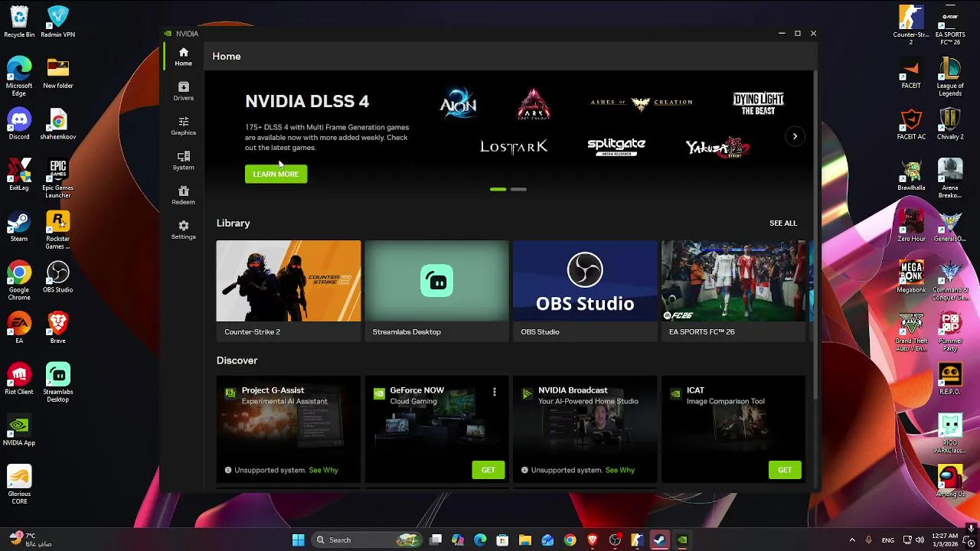Select the FACEIT AC desktop icon
Viewport: 980px width, 551px height.
point(911,124)
